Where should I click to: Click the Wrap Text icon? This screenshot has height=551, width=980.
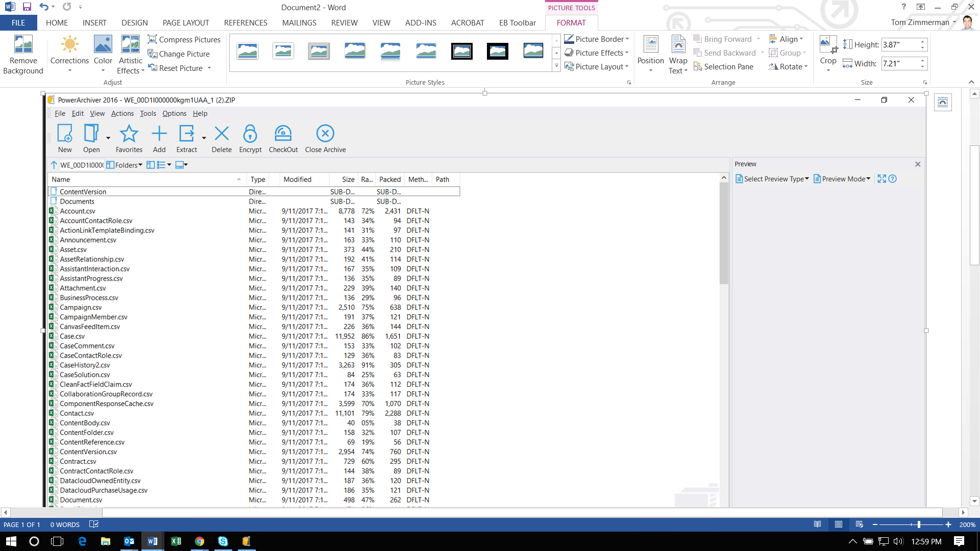(x=678, y=45)
